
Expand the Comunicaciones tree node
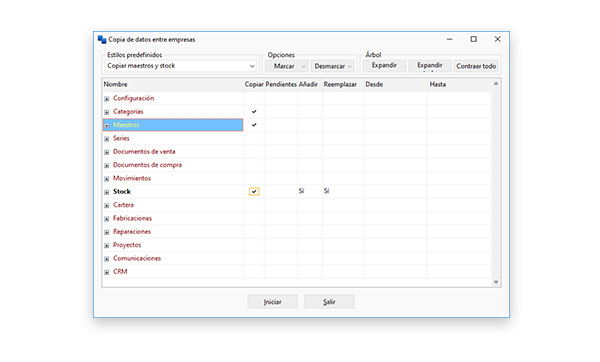coord(107,259)
